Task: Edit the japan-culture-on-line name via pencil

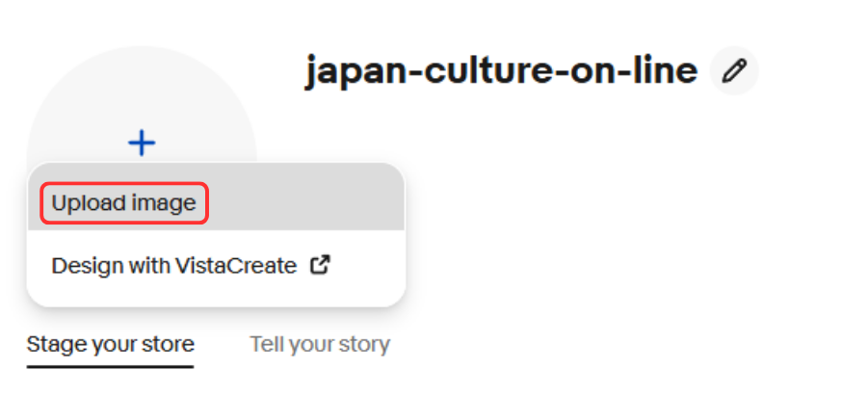Action: point(734,70)
